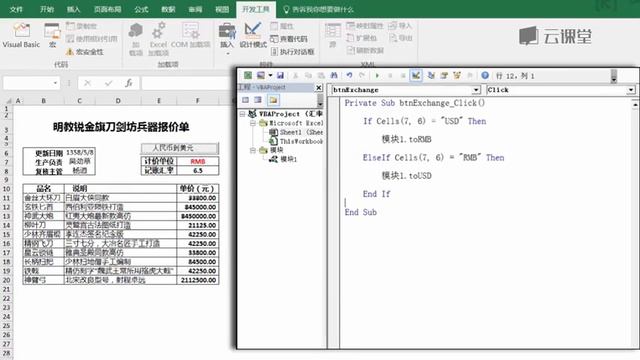Open the Excel Name Box dropdown
Image resolution: width=640 pixels, height=360 pixels.
coord(55,83)
